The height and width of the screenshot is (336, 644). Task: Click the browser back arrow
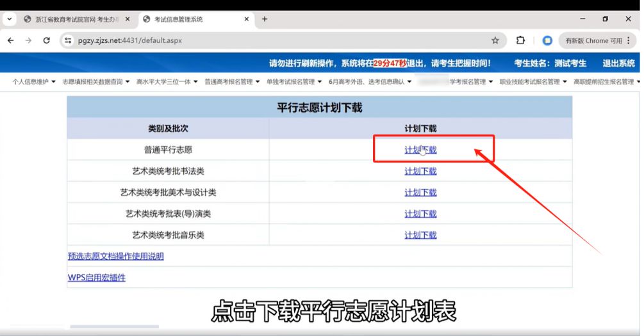(x=11, y=40)
